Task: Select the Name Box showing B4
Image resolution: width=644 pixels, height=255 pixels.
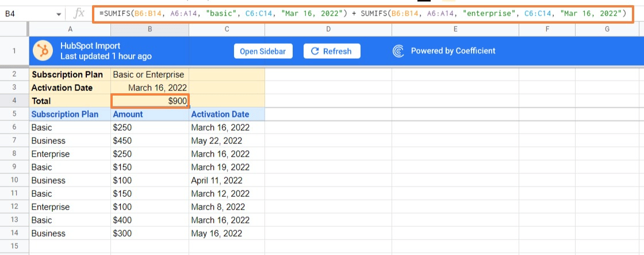Action: (x=29, y=13)
